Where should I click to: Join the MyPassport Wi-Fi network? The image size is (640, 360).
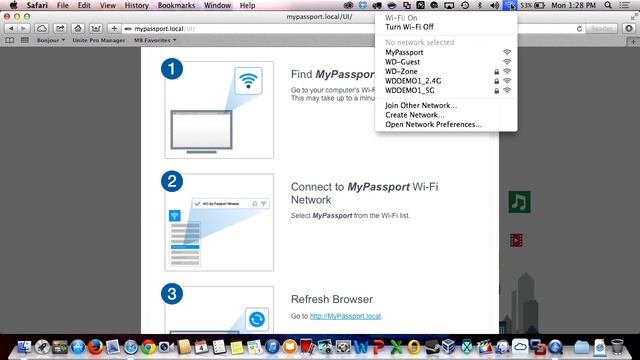tap(446, 52)
